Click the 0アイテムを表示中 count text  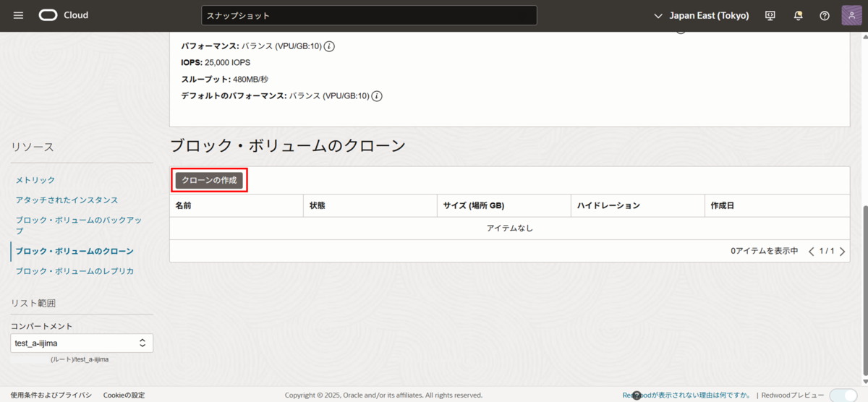click(764, 252)
